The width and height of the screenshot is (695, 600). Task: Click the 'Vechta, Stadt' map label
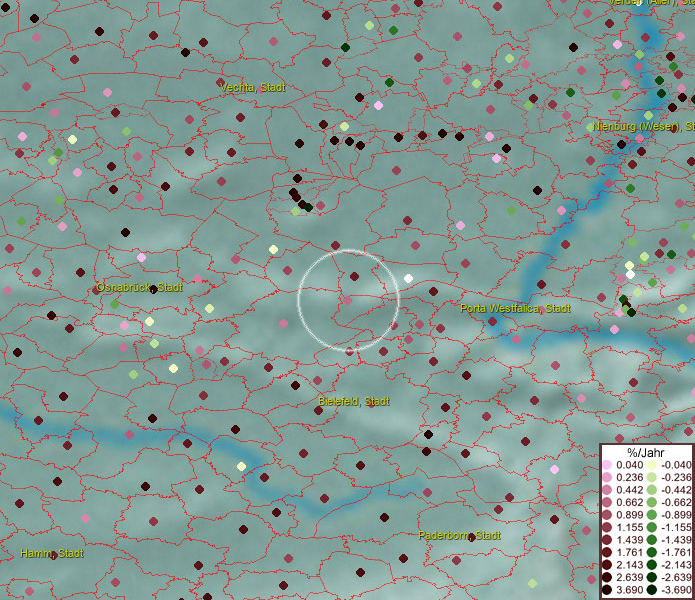[253, 87]
